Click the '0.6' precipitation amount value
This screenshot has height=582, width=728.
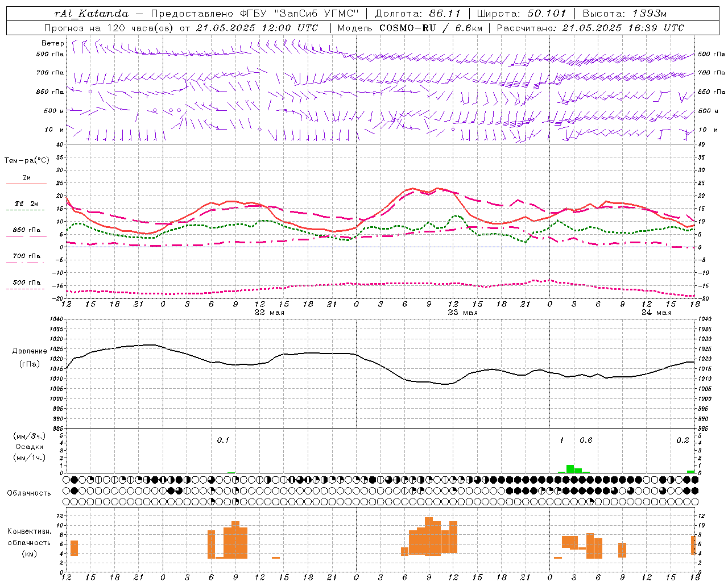coord(586,440)
